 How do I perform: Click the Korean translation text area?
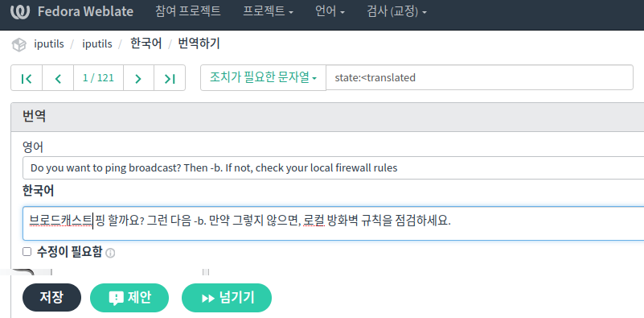tap(333, 223)
